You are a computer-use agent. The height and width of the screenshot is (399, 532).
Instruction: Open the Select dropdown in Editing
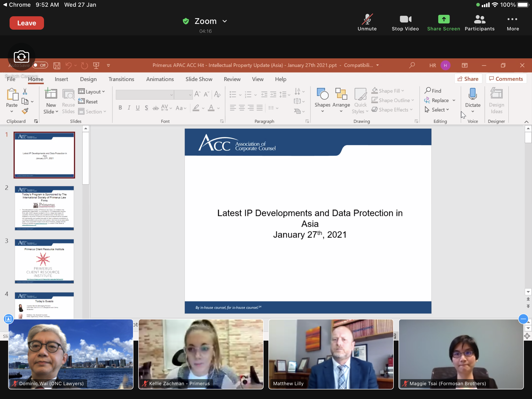[437, 110]
